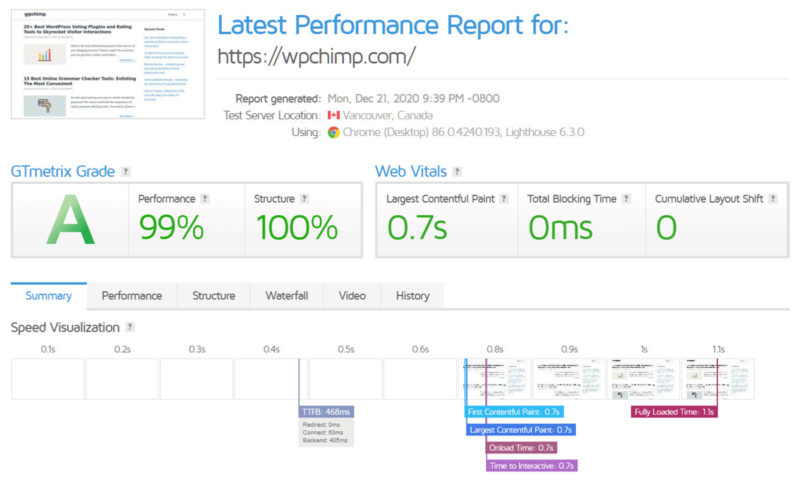Click the Onload Time: 0.7s marker

pos(521,448)
